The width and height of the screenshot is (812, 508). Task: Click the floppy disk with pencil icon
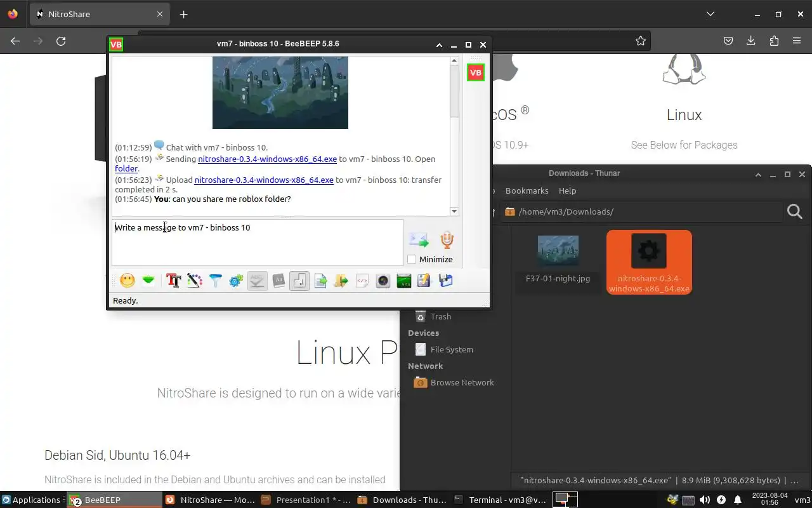pos(424,280)
